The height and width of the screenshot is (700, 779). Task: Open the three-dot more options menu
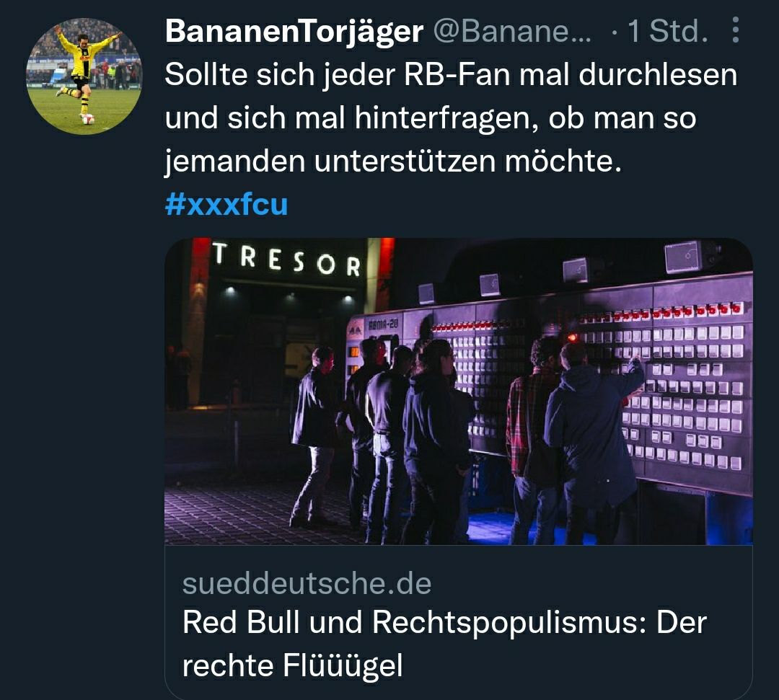coord(736,30)
